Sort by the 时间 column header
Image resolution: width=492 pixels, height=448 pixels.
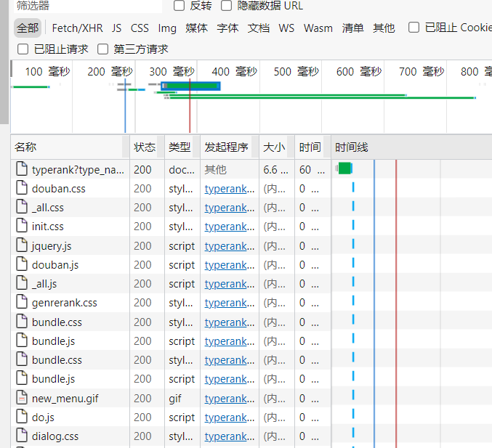coord(312,147)
